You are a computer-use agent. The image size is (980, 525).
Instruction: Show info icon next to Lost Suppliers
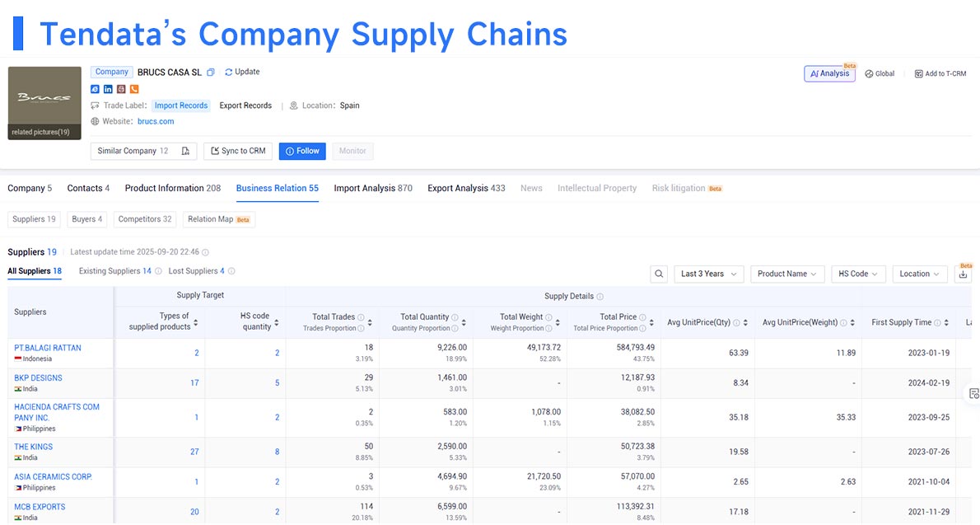[x=231, y=271]
